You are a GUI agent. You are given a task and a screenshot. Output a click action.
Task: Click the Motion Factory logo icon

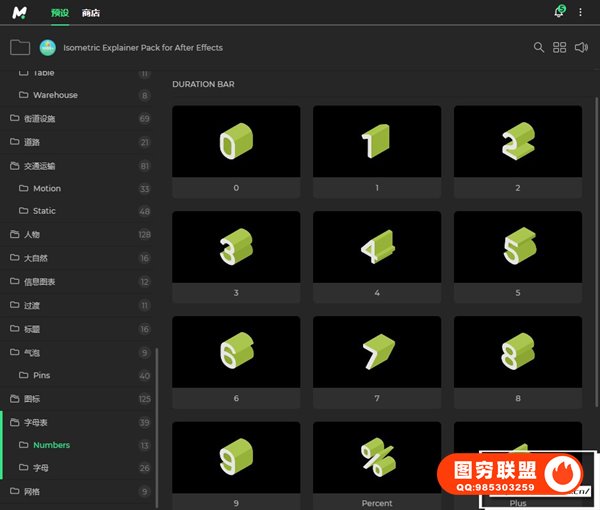[x=21, y=12]
